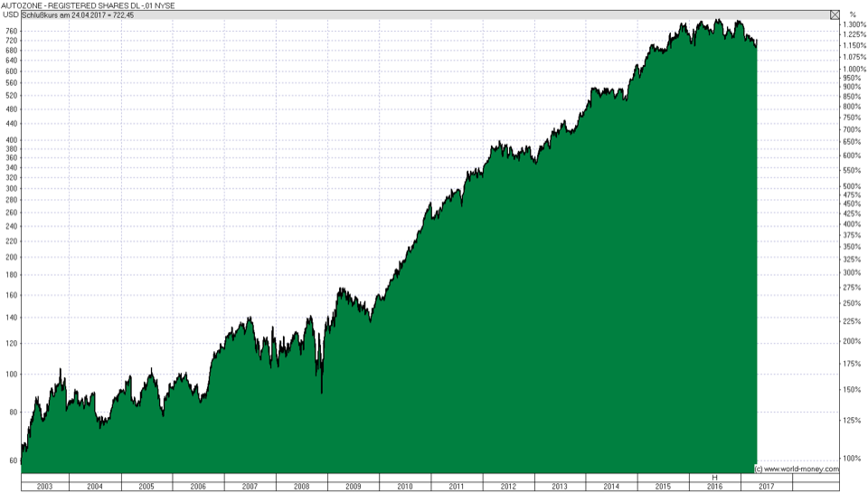
Task: Click the 2003 year cell on the time axis
Action: (45, 487)
